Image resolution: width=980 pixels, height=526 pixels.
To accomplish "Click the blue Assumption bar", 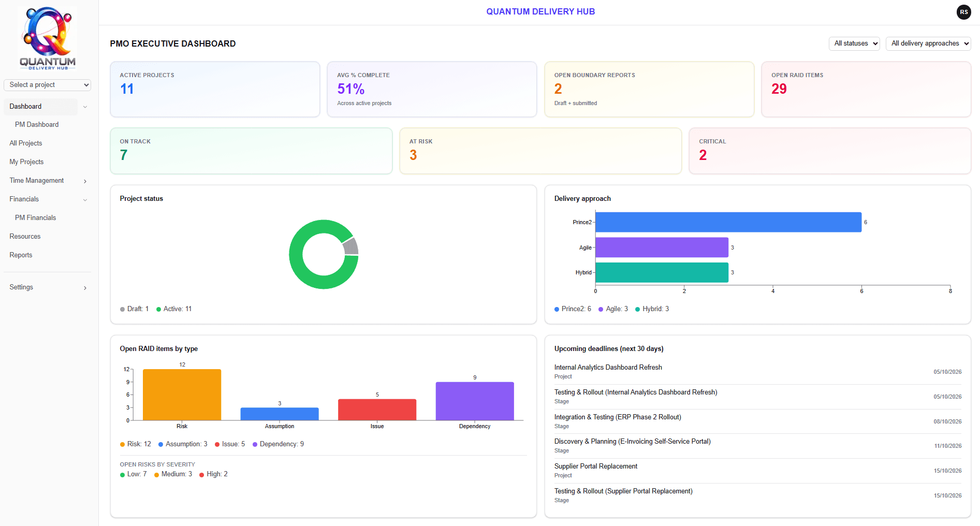I will 280,414.
